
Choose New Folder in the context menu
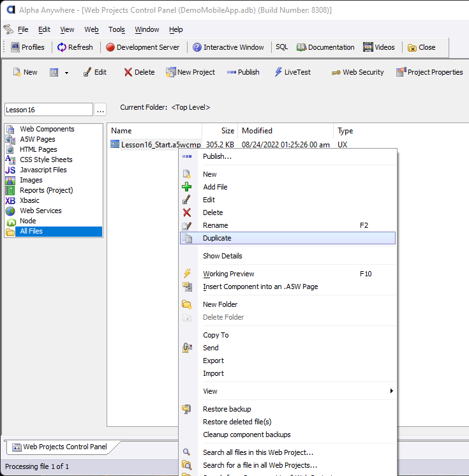pyautogui.click(x=288, y=304)
